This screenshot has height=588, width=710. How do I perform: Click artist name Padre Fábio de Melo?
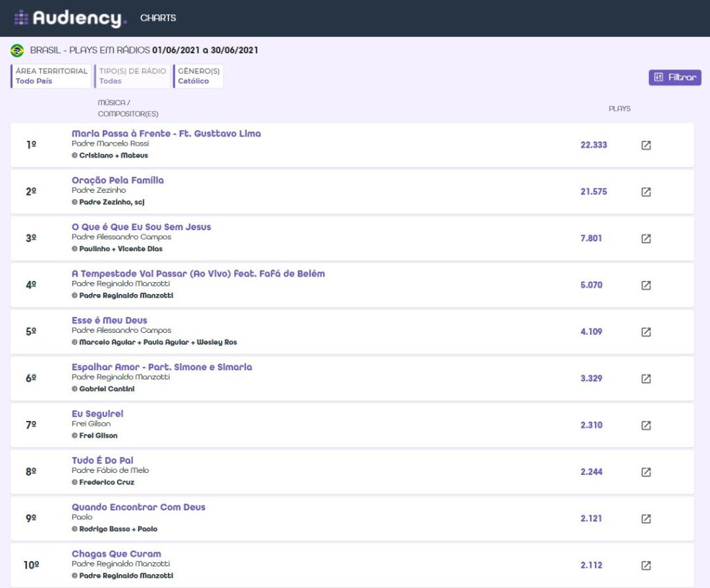(x=110, y=470)
